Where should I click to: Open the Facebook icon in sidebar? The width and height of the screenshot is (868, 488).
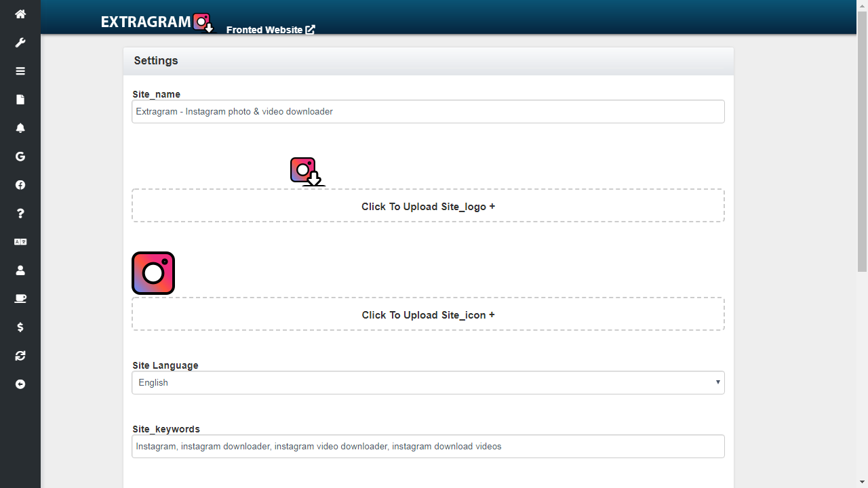(x=20, y=185)
